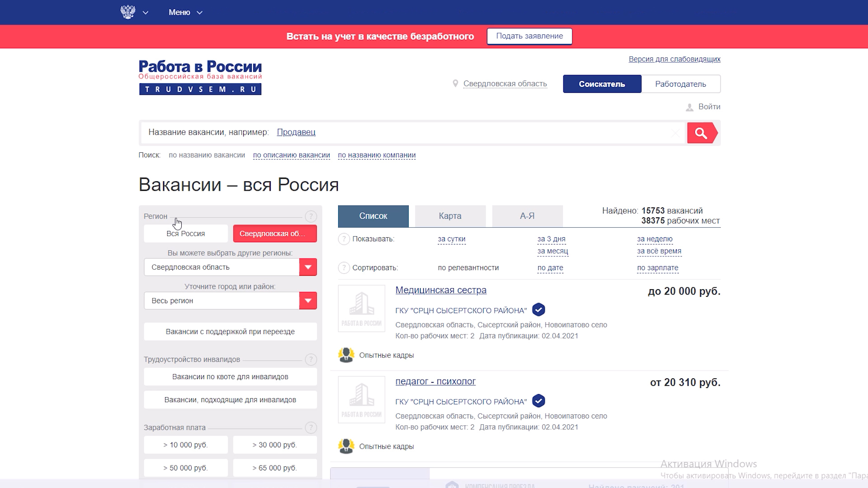Open the Меню dropdown

(185, 12)
